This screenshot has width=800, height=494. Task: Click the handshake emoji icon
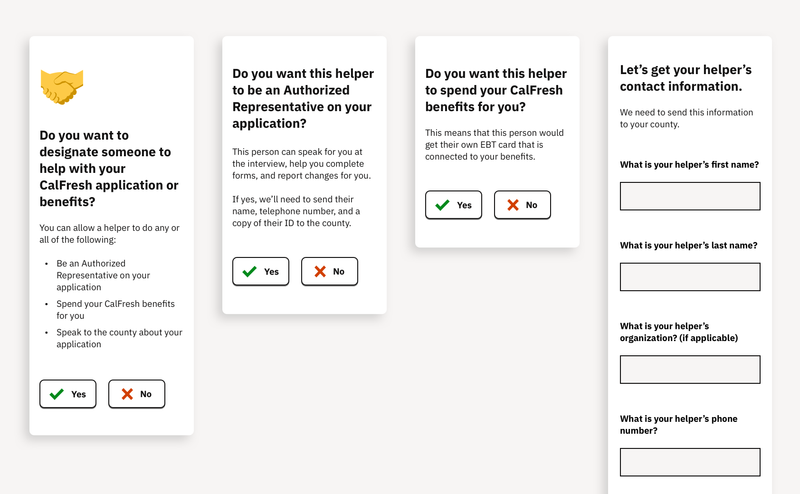click(x=62, y=87)
